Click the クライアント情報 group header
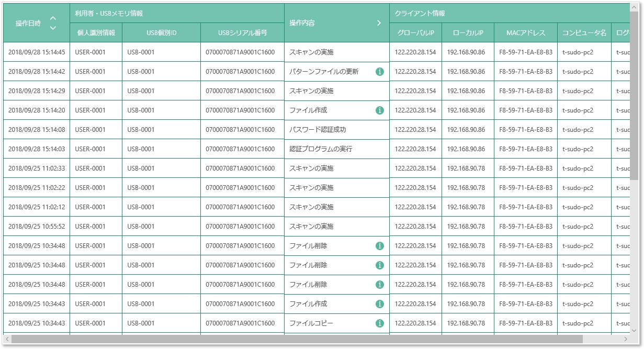The width and height of the screenshot is (644, 349). [x=510, y=13]
